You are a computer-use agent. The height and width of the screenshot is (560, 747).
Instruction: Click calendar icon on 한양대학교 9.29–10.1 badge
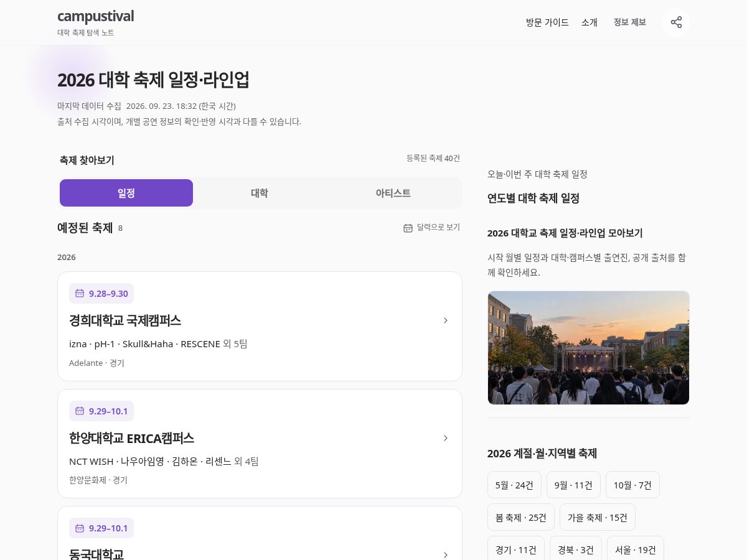pos(80,411)
